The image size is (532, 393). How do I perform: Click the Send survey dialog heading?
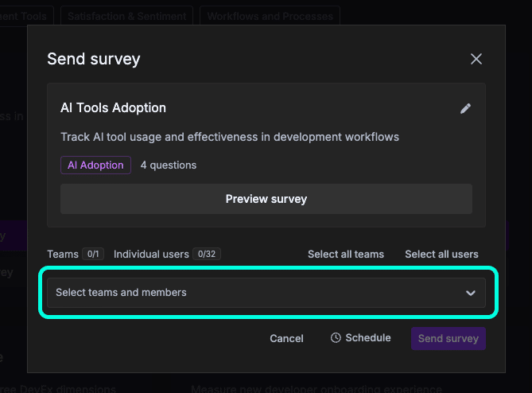pyautogui.click(x=94, y=59)
